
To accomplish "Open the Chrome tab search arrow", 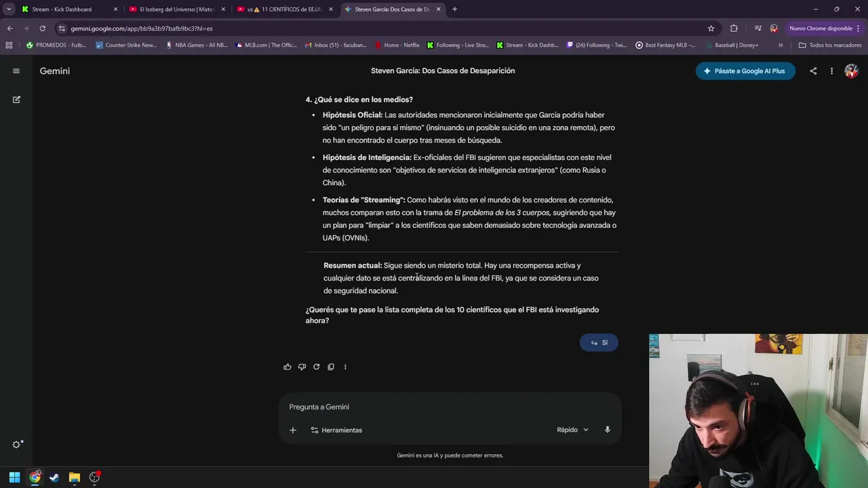I will click(9, 9).
